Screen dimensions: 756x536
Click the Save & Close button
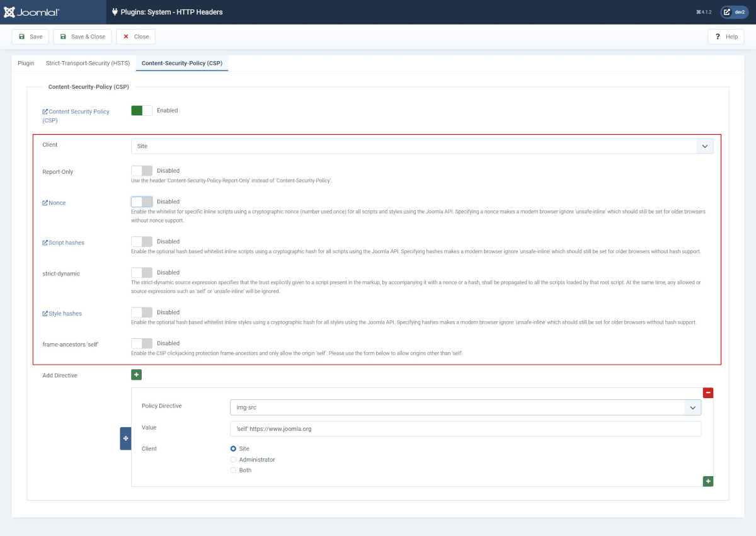click(x=82, y=36)
